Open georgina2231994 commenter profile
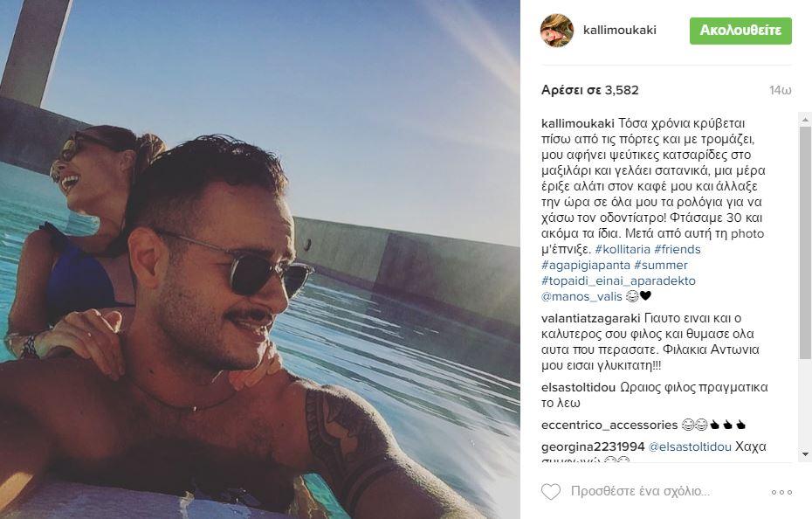The width and height of the screenshot is (812, 519). (593, 447)
